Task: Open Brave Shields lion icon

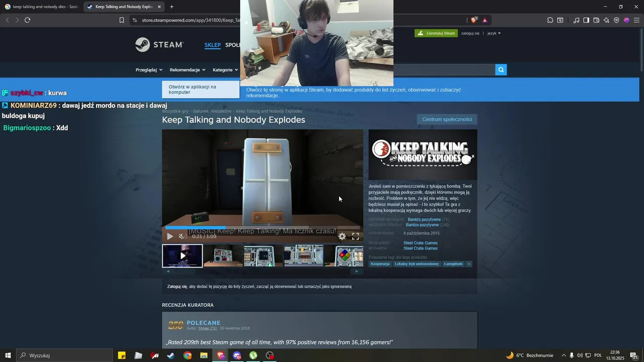Action: coord(474,20)
